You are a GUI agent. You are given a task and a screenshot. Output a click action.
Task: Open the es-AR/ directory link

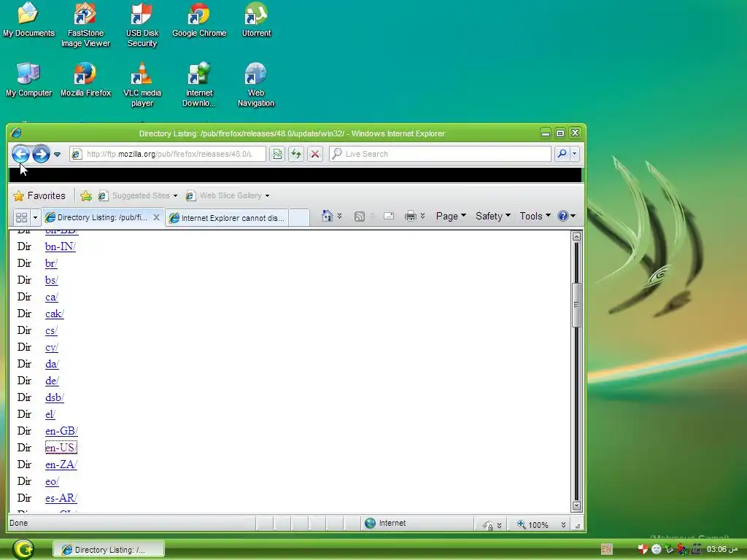click(61, 498)
